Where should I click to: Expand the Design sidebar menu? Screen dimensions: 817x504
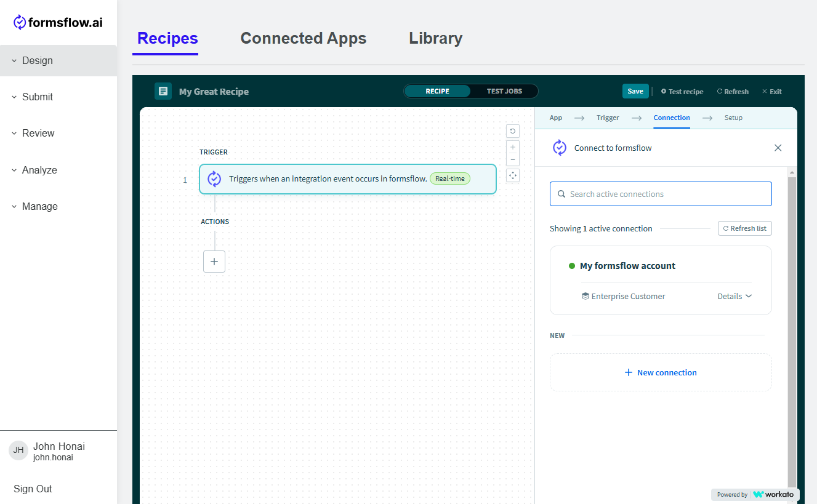(x=58, y=60)
